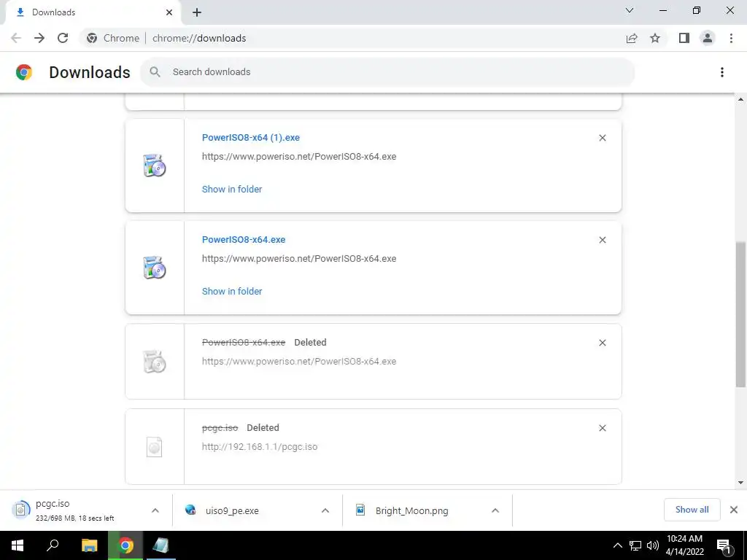Click the search magnifier icon in downloads

(155, 72)
